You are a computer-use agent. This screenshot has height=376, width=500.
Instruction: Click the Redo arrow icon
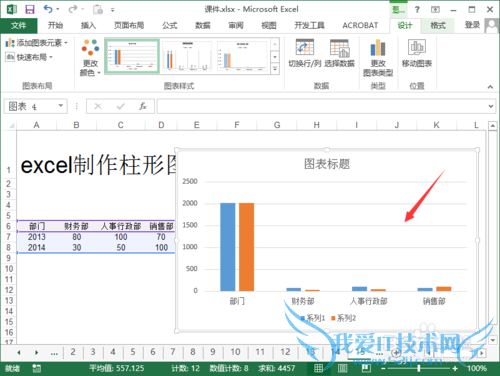72,9
